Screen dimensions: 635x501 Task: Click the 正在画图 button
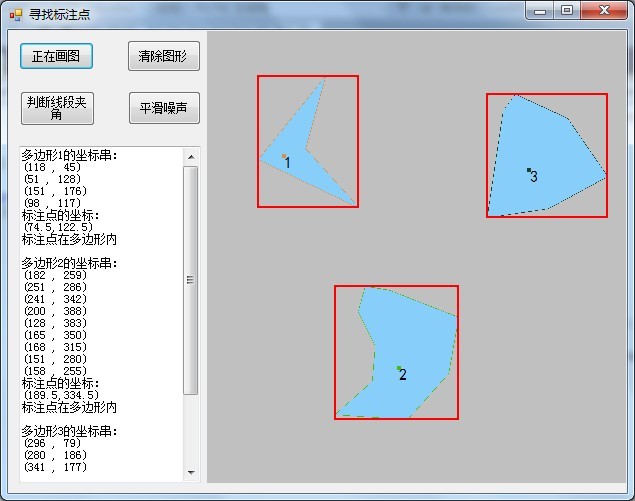pos(56,56)
